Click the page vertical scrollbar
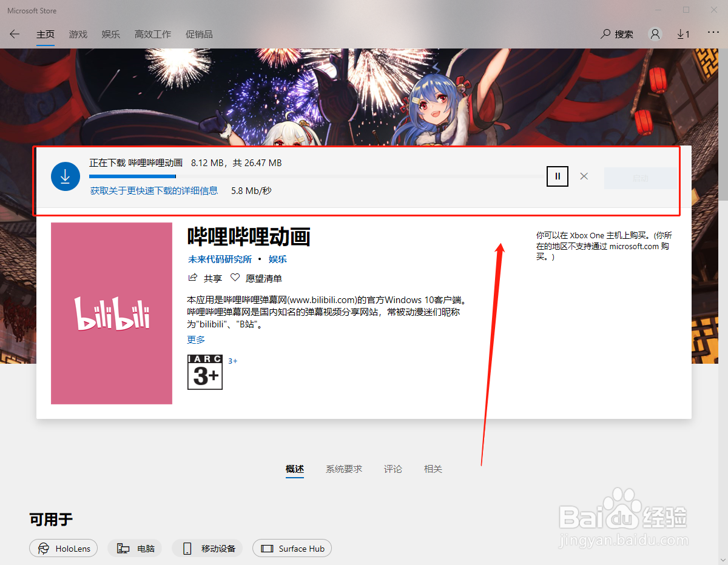Screen dimensions: 728x565 point(723,125)
